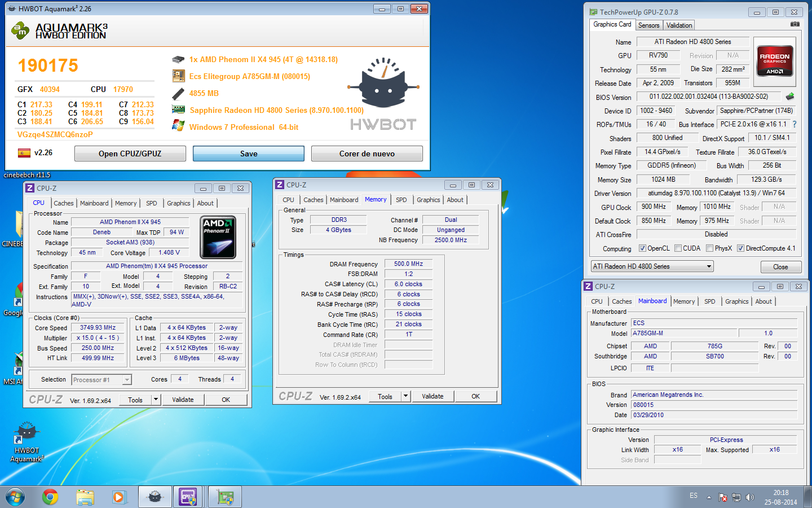Click the GPU name field ATI Radeon HD 4800 Series

point(693,42)
